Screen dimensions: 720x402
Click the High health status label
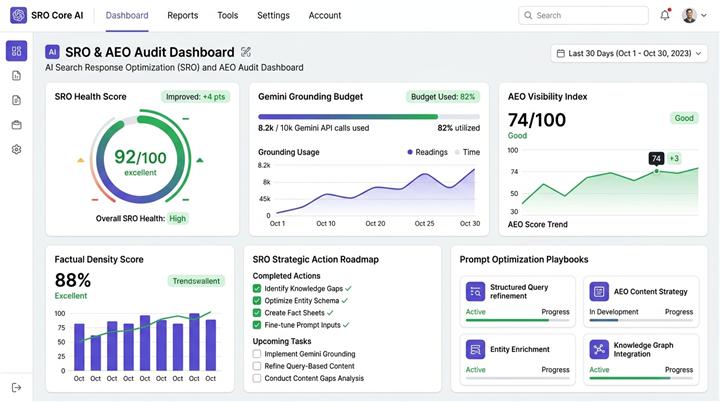[x=178, y=218]
